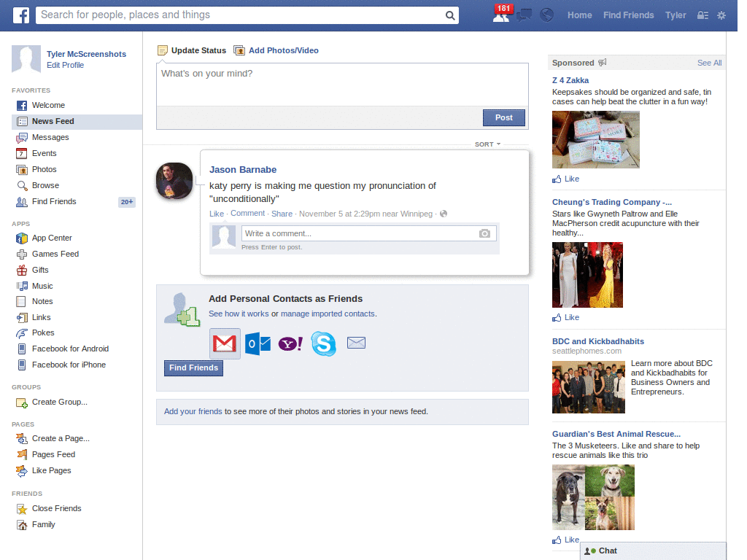Click the Outlook contact import icon
This screenshot has width=747, height=560.
(257, 343)
